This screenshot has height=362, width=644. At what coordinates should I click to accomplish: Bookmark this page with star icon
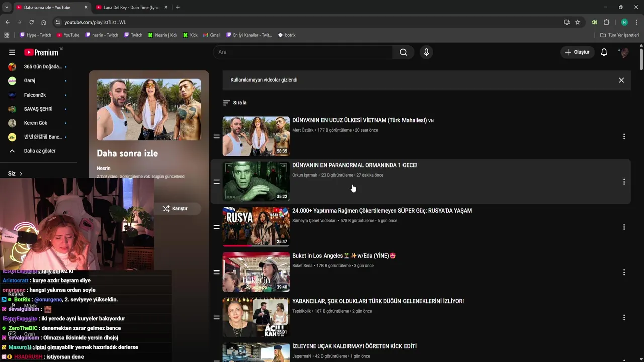click(578, 22)
